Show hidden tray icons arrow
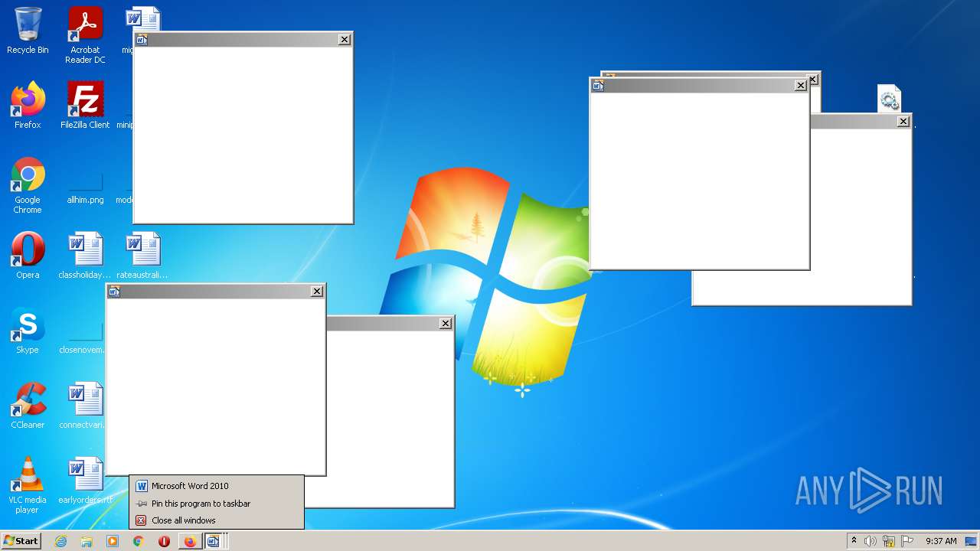The height and width of the screenshot is (551, 980). (x=854, y=541)
